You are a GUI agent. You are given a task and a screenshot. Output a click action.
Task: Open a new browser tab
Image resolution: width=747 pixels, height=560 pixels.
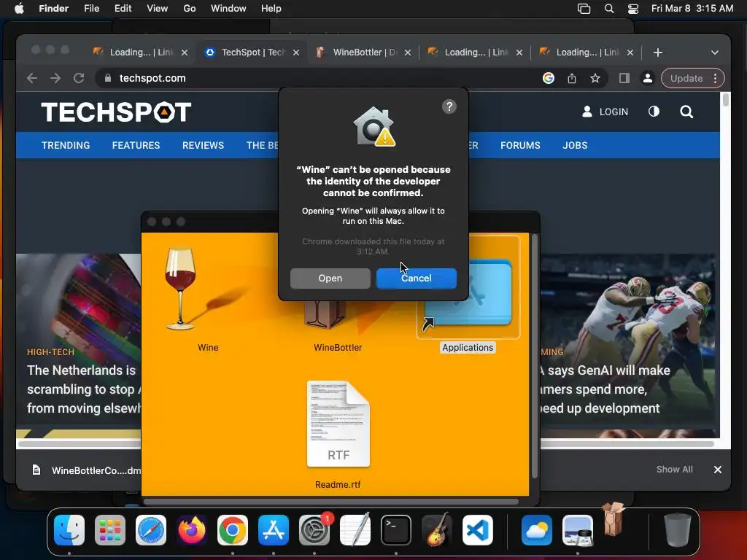(x=658, y=52)
